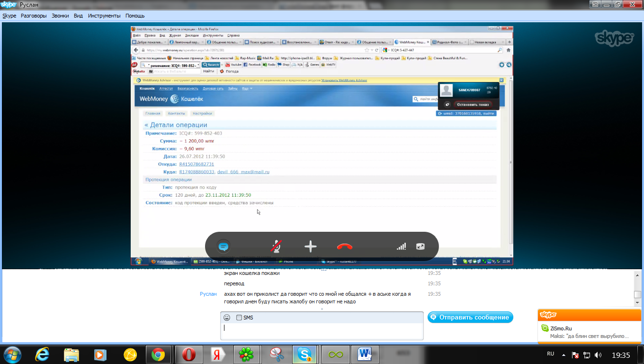Click Детали операции back heading
The image size is (644, 364).
[x=176, y=125]
